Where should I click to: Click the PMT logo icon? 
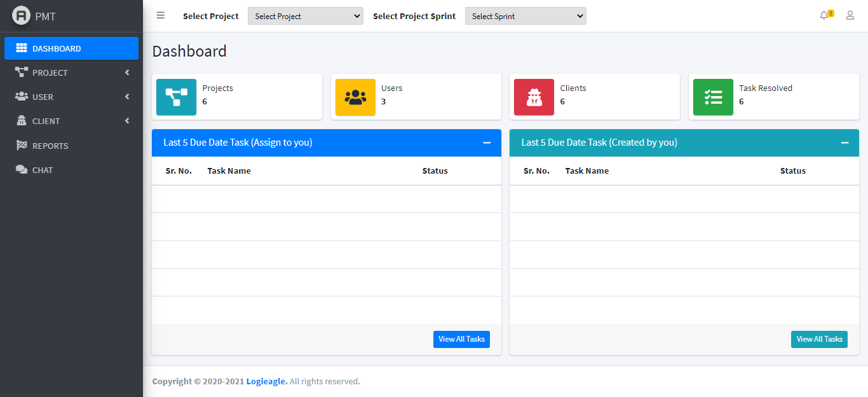coord(22,16)
